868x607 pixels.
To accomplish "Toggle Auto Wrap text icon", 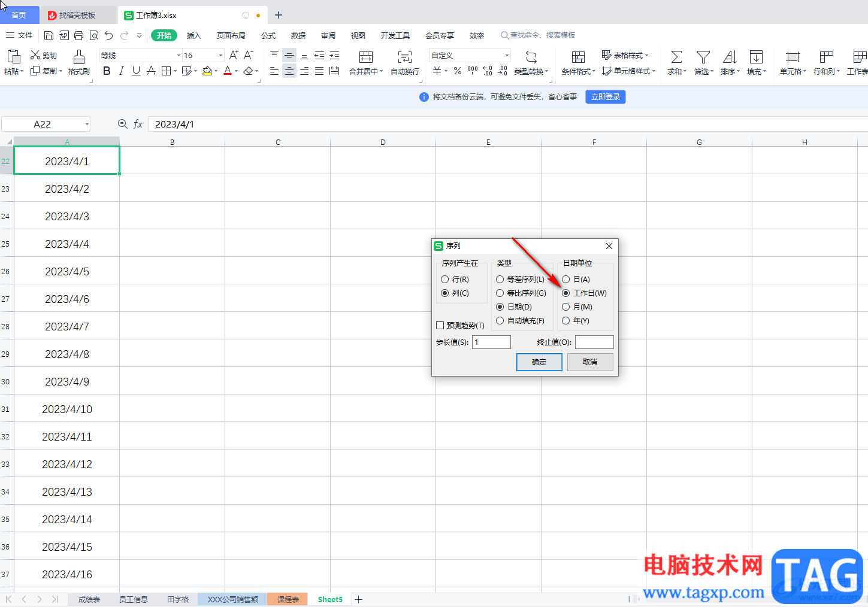I will coord(405,57).
